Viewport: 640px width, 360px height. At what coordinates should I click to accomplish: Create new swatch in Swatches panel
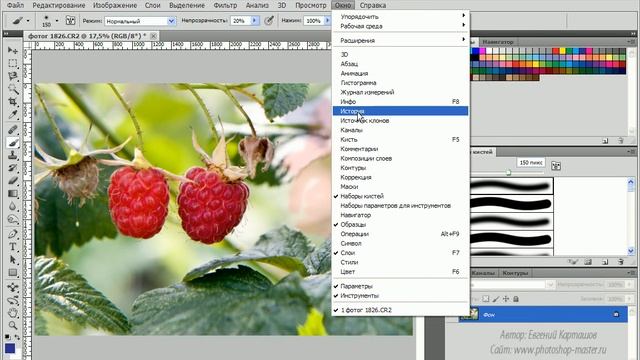click(605, 141)
